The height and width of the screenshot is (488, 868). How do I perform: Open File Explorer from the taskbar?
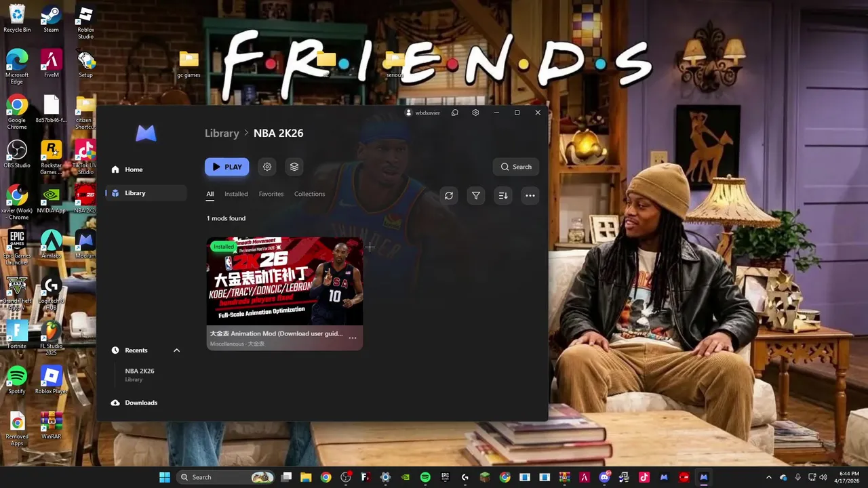tap(306, 477)
